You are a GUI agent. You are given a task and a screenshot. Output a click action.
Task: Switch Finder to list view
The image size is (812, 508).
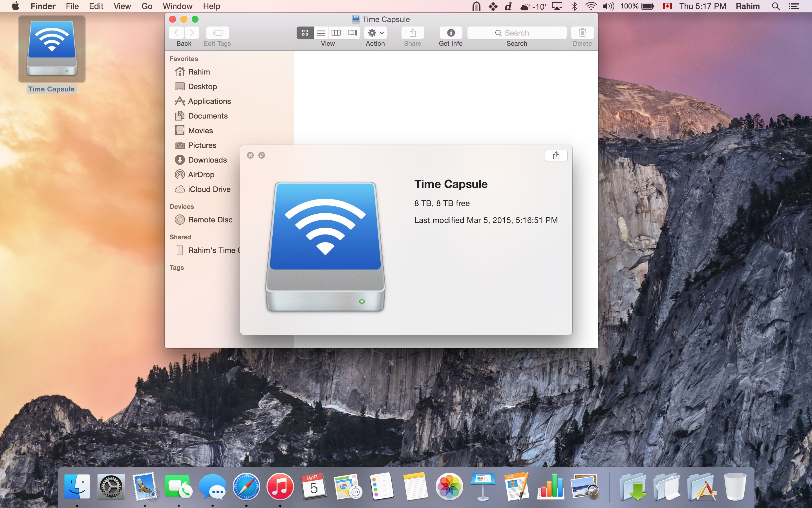pos(321,32)
